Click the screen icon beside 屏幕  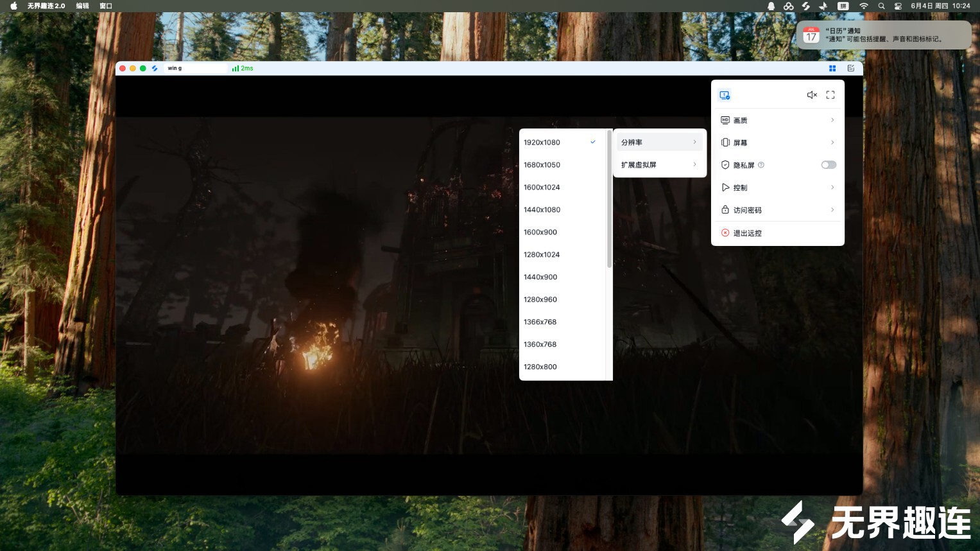(725, 143)
